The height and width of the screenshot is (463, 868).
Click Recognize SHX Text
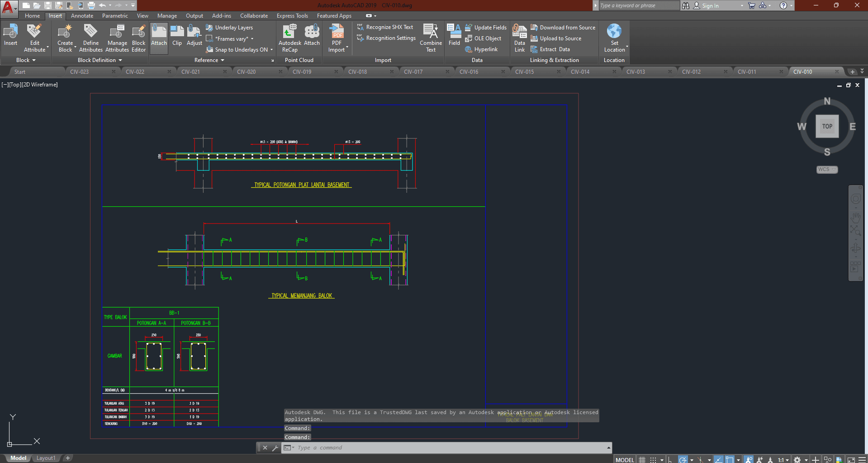[x=389, y=27]
